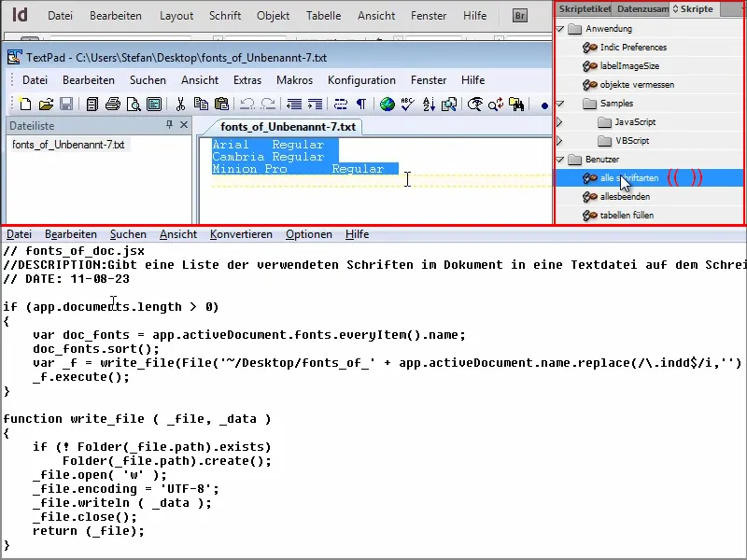Image resolution: width=747 pixels, height=560 pixels.
Task: Click the Paste clipboard icon
Action: coord(222,104)
